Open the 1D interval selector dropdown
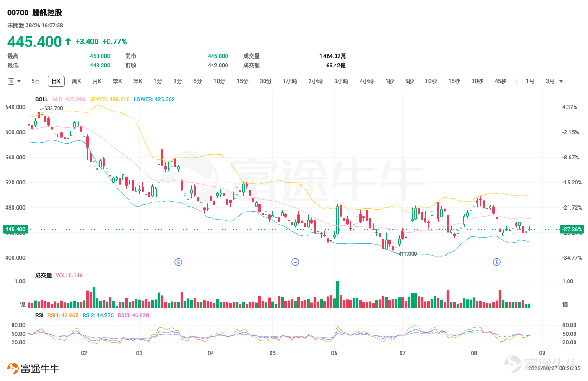 [x=14, y=81]
